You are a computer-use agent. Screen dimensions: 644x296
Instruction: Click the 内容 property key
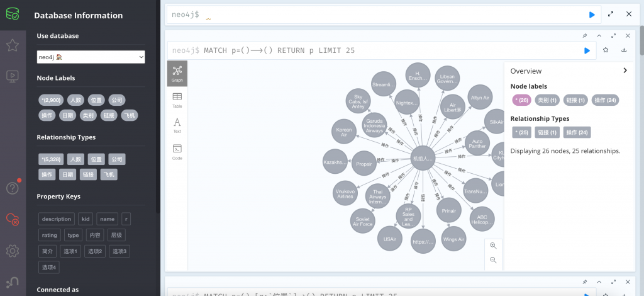[x=95, y=235]
